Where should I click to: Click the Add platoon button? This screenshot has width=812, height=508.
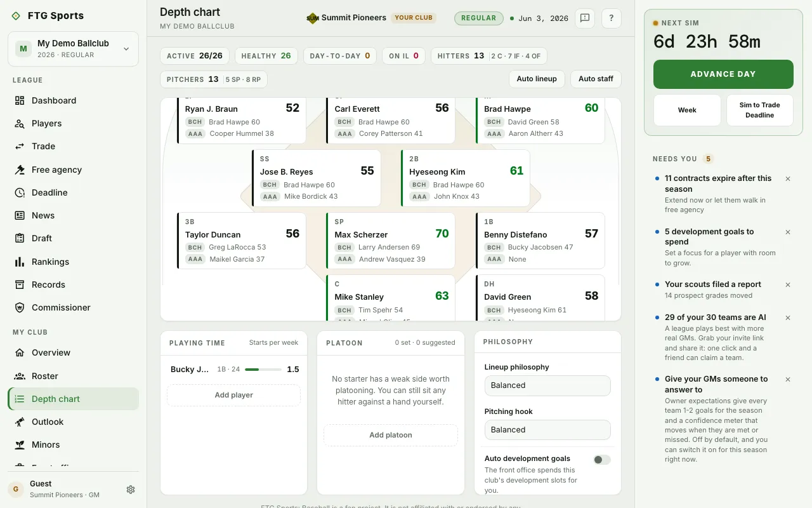point(391,436)
